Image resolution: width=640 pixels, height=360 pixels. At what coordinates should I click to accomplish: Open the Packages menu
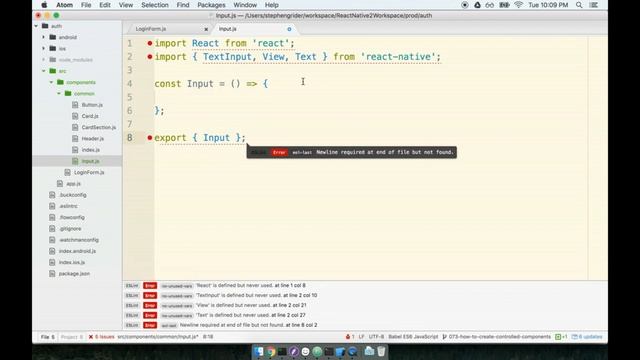click(211, 5)
